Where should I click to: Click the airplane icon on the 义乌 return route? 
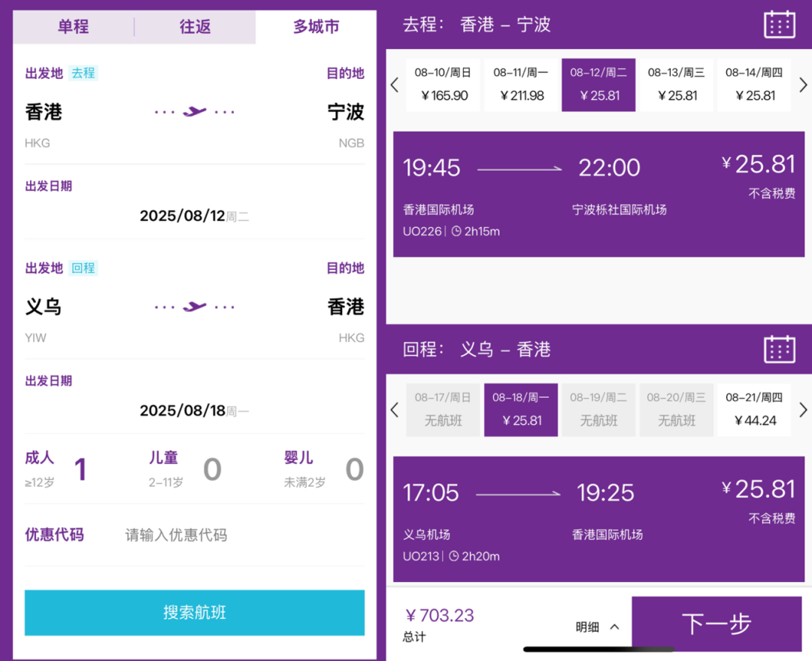[x=195, y=305]
